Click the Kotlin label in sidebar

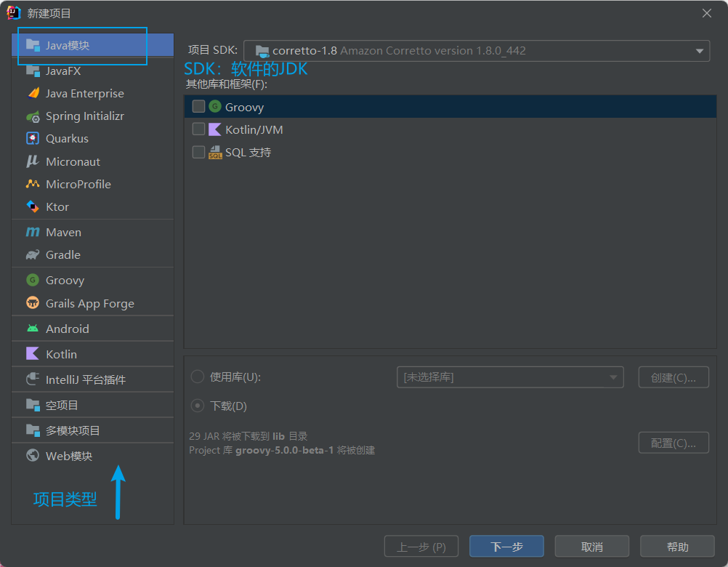61,354
